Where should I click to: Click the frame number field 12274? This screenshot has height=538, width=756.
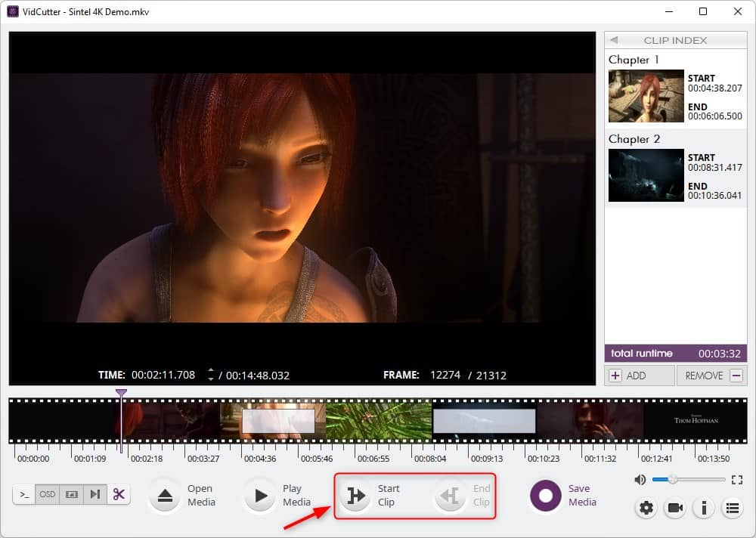445,375
